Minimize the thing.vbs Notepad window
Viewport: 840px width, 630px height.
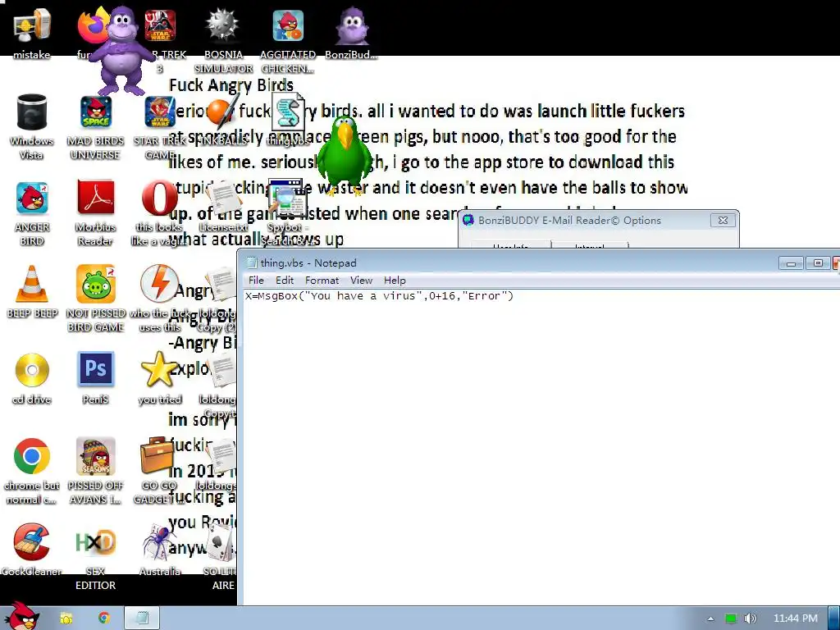point(791,263)
